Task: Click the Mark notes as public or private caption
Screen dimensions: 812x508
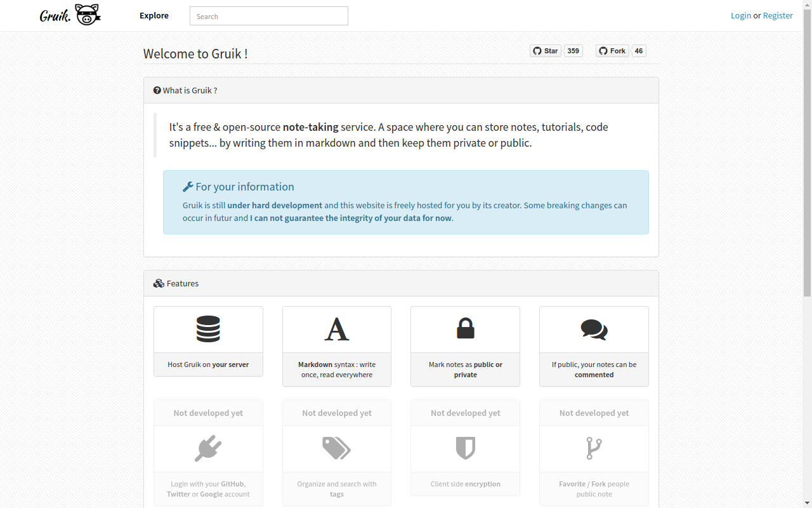Action: tap(466, 370)
